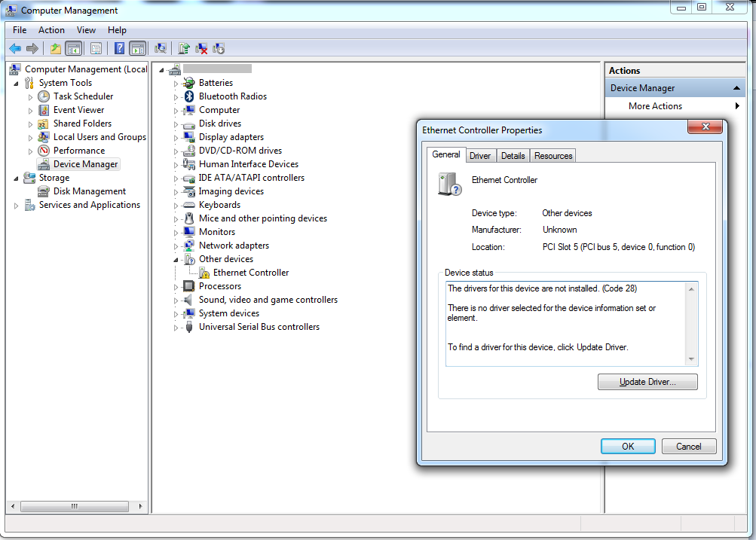Click the Back arrow toolbar icon
The height and width of the screenshot is (540, 756).
pyautogui.click(x=15, y=48)
